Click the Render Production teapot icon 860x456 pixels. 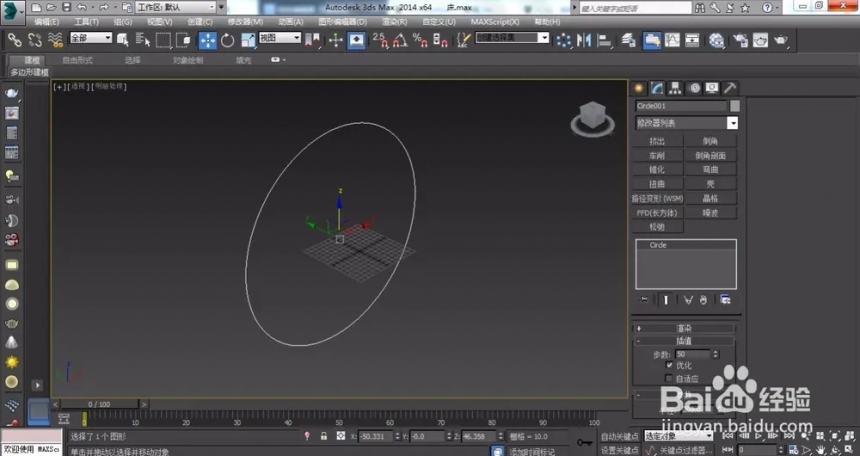pos(780,40)
